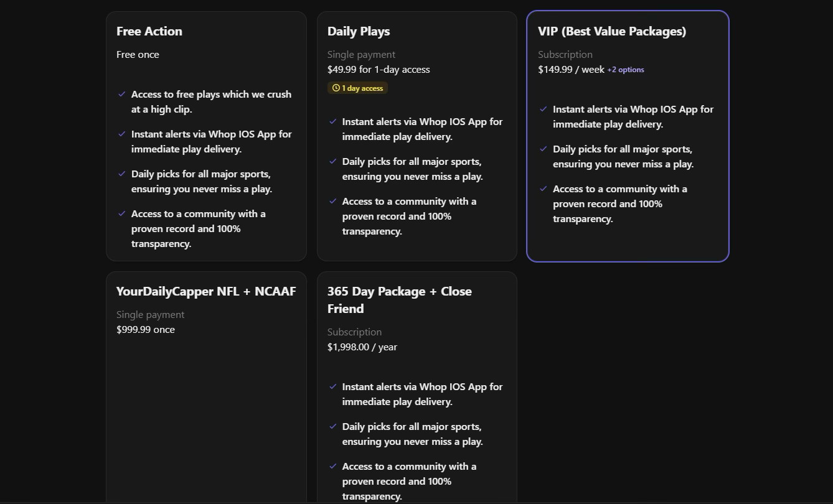Screen dimensions: 833x504
Task: Click the checkmark beside Daily picks in VIP card
Action: pyautogui.click(x=543, y=149)
